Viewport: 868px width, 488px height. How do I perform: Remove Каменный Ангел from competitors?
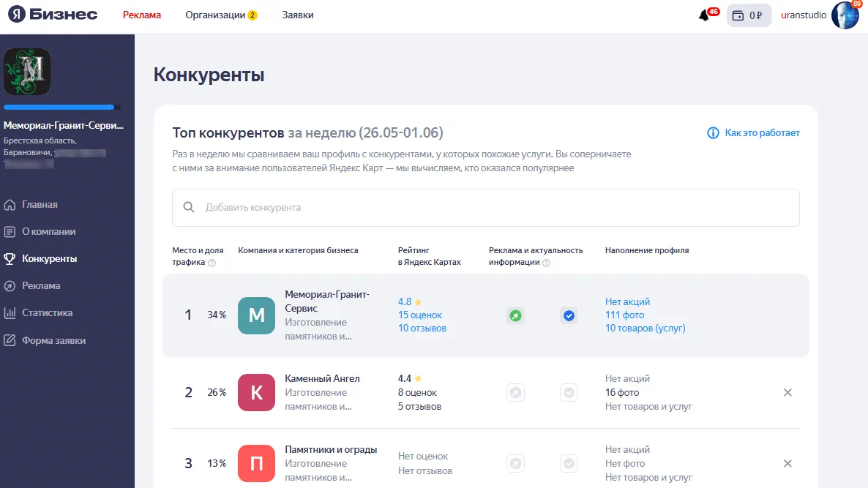coord(787,393)
